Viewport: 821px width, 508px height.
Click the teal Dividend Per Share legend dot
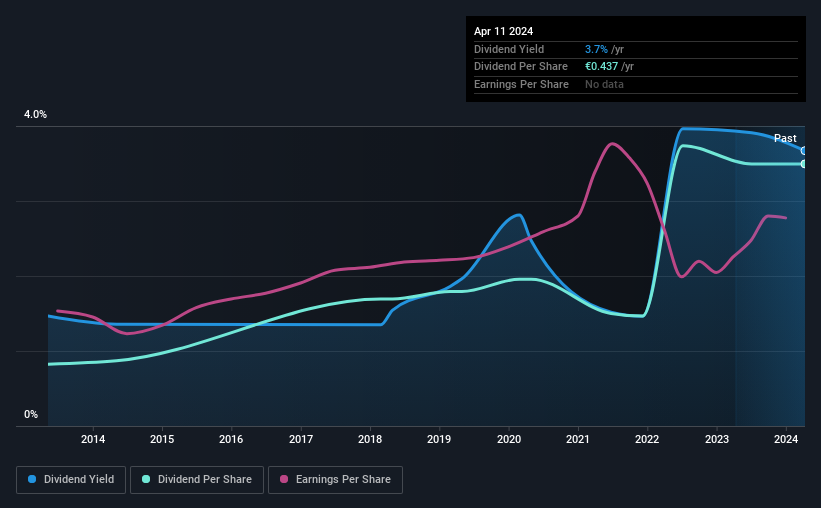146,479
